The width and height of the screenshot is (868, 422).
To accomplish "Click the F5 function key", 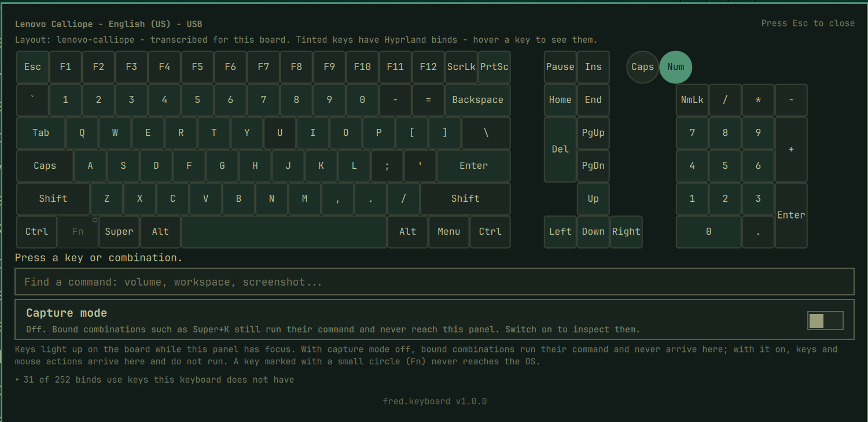I will tap(197, 67).
